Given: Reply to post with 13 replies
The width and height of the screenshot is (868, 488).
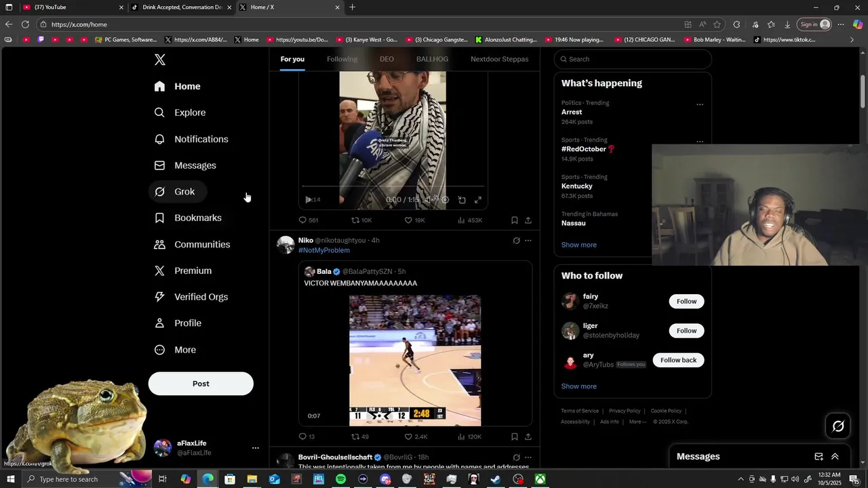Looking at the screenshot, I should click(307, 437).
